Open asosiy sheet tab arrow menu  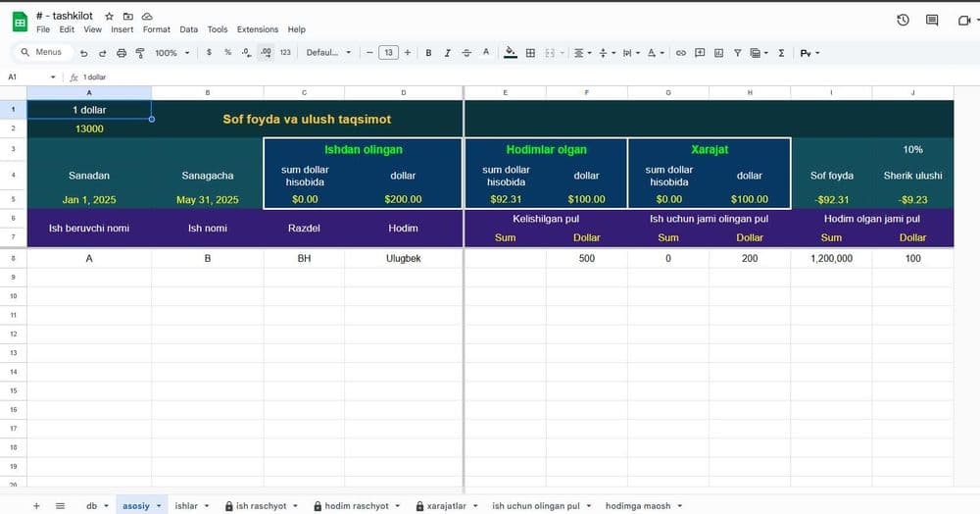tap(159, 506)
